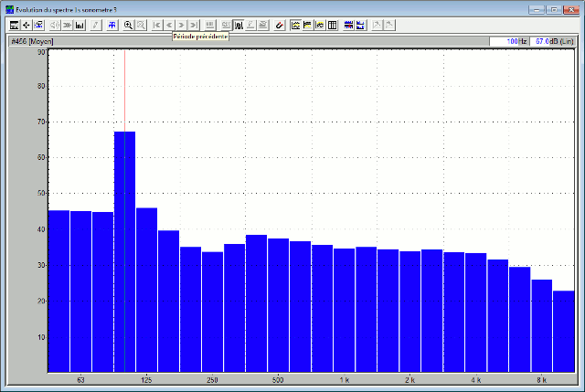Click the triple-chevron fast-forward icon
The image size is (585, 392).
(x=67, y=25)
